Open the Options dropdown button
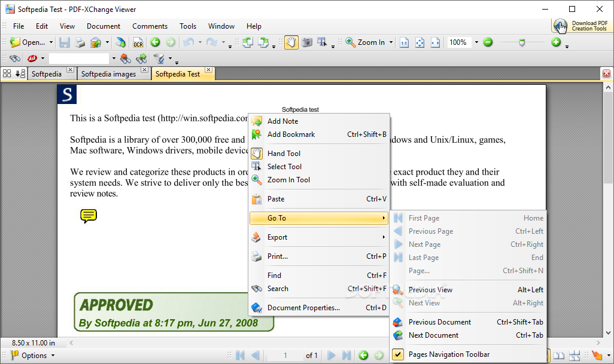 (34, 355)
